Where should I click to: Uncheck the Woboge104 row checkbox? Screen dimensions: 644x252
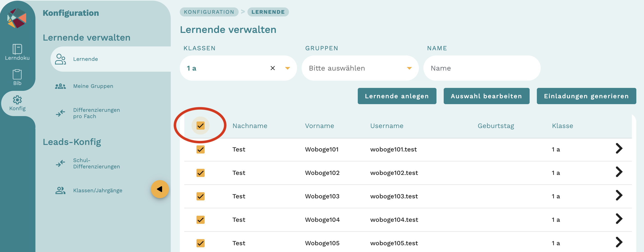click(x=200, y=220)
